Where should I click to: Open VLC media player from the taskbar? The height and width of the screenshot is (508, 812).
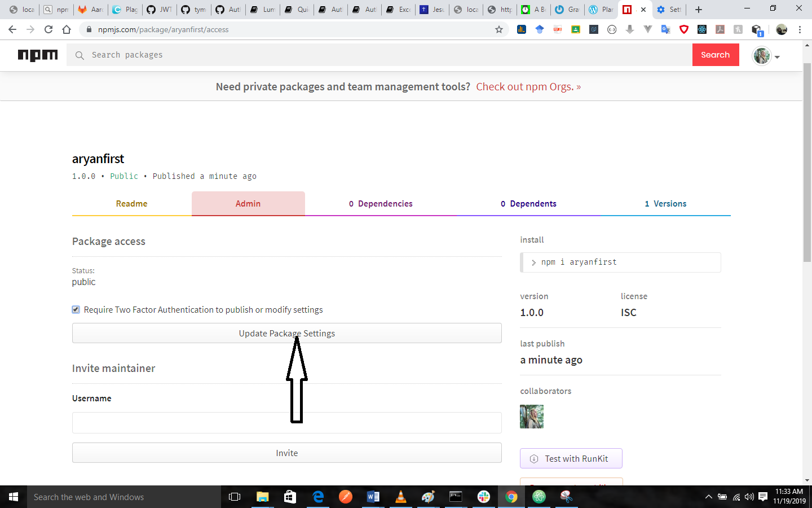click(x=400, y=497)
